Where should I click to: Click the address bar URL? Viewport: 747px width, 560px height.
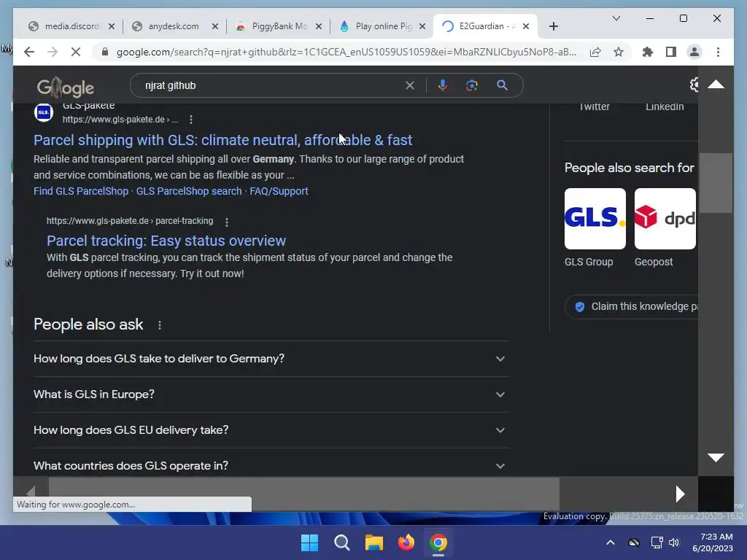pos(347,52)
